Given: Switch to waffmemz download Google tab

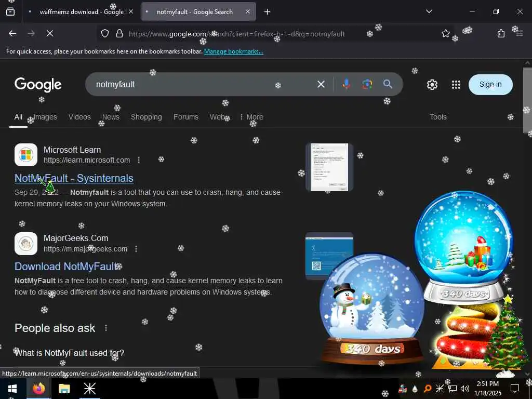Looking at the screenshot, I should click(82, 12).
